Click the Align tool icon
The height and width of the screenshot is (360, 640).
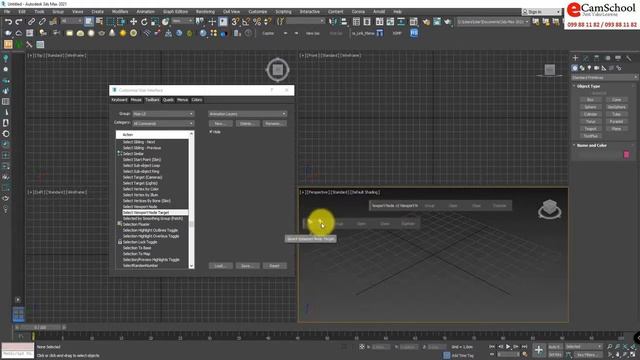coord(344,22)
